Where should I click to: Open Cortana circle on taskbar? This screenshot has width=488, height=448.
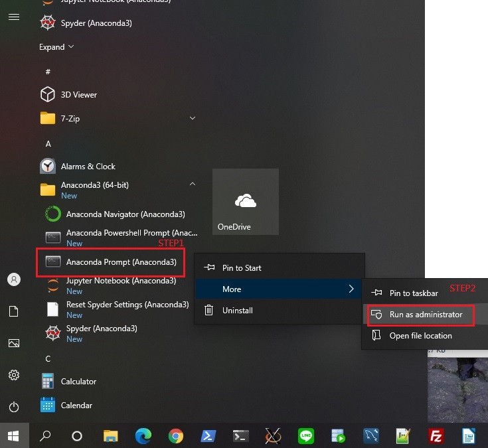(77, 436)
